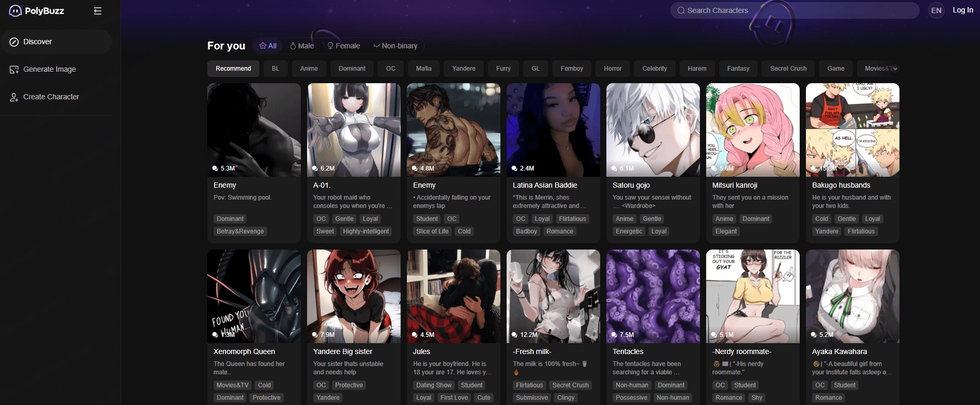The width and height of the screenshot is (980, 405).
Task: Select the Game category tab
Action: [836, 69]
